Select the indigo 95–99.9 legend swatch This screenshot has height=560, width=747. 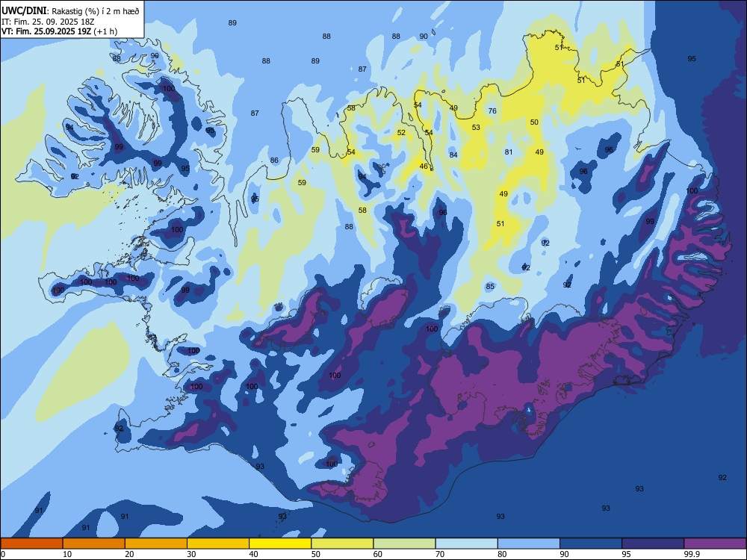click(653, 544)
